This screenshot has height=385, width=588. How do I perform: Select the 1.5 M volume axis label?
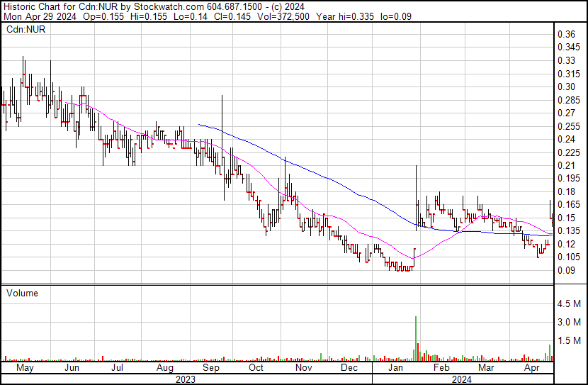point(569,341)
